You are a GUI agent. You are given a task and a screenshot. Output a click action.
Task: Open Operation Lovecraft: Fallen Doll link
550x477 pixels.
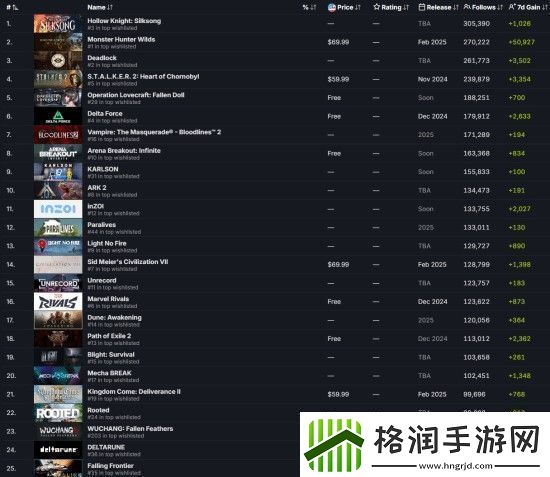pos(136,95)
